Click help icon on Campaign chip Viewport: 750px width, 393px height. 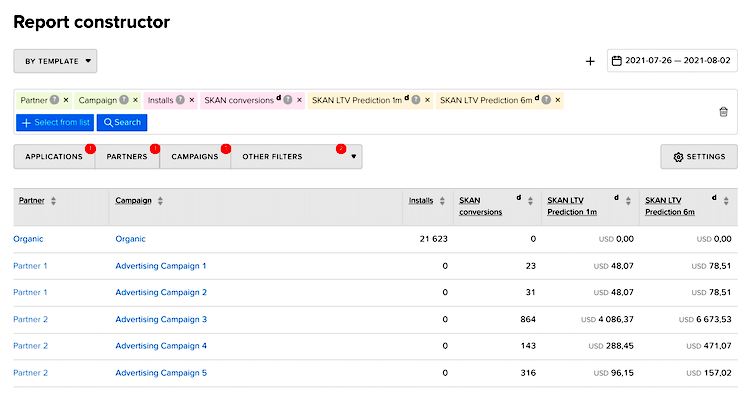(124, 100)
